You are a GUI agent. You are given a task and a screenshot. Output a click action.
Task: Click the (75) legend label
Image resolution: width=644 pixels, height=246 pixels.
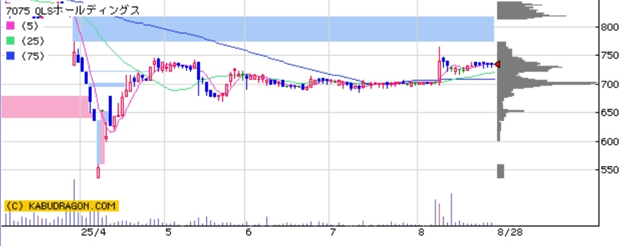(32, 56)
